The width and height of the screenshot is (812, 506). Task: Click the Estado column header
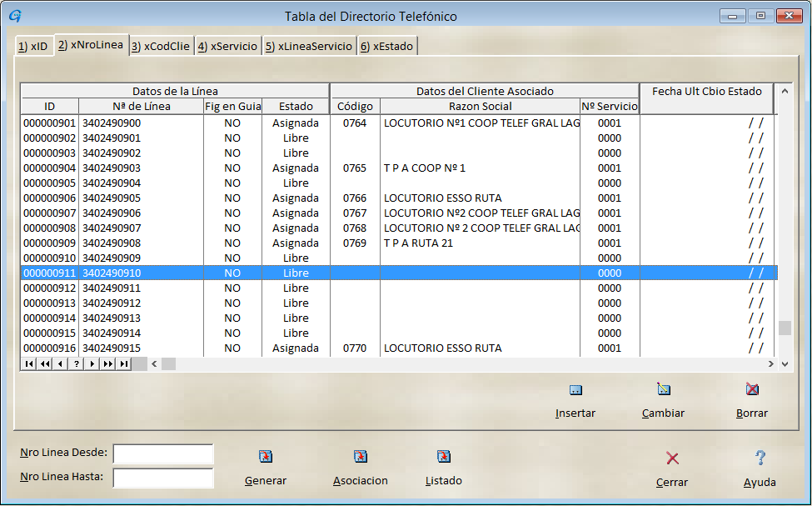(296, 106)
